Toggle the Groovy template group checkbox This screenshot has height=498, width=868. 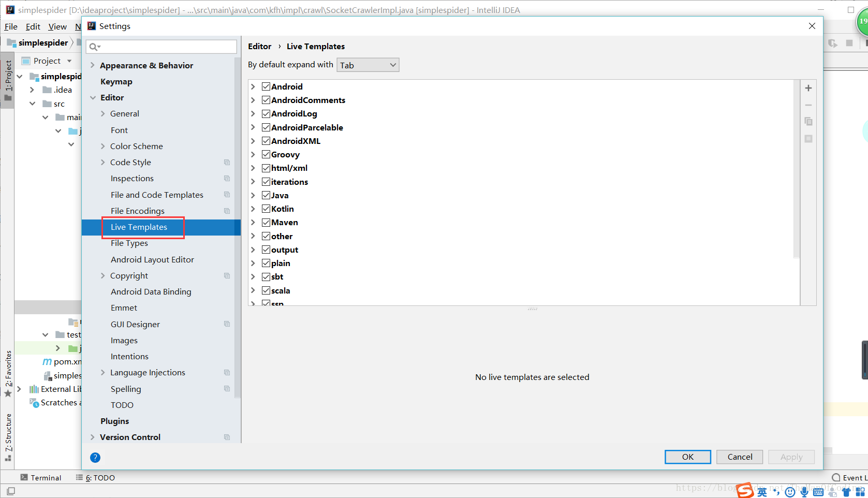pyautogui.click(x=266, y=154)
